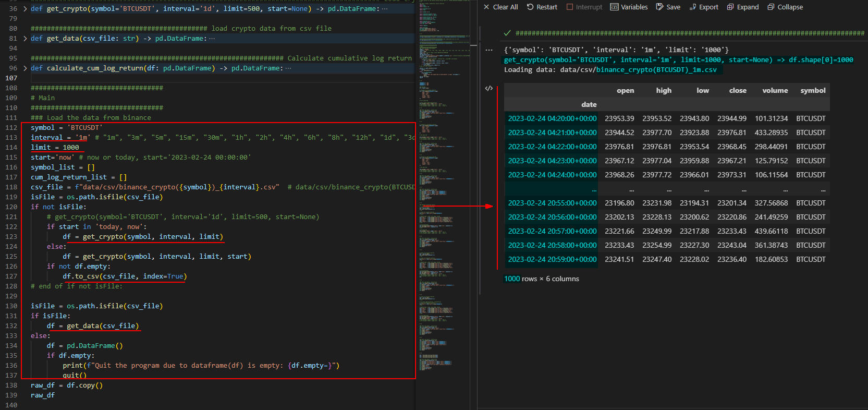868x410 pixels.
Task: Click the 'df = get_data(csv_file)' line
Action: tap(93, 326)
